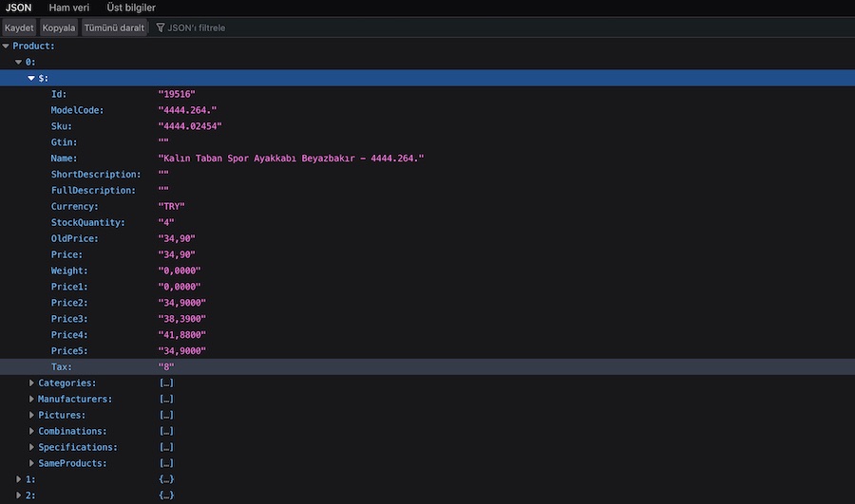855x504 pixels.
Task: Select the FullDescription key
Action: point(93,191)
